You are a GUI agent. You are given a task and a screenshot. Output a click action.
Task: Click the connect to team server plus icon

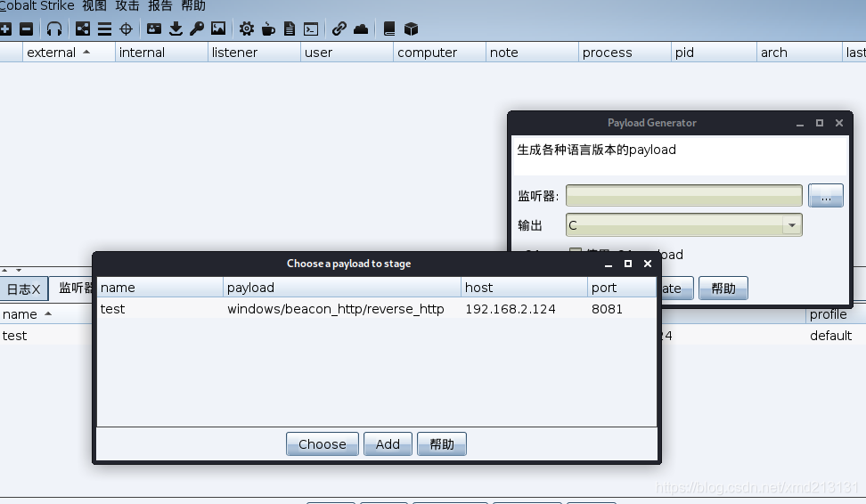5,28
